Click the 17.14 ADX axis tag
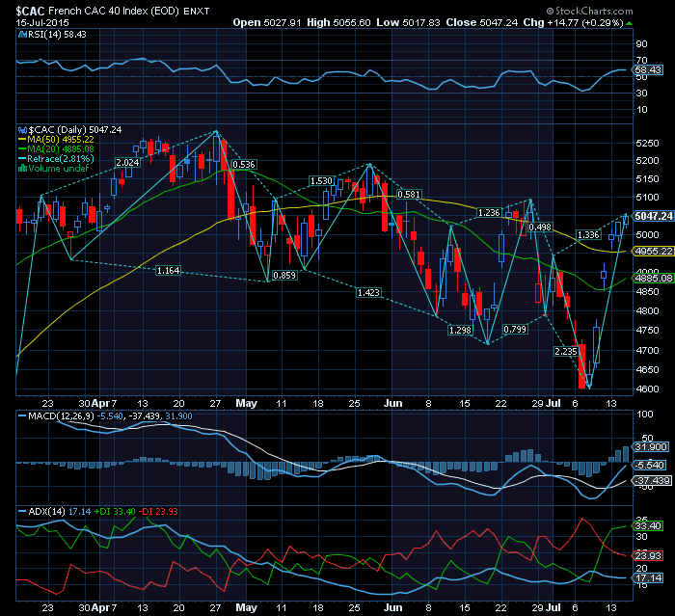Screen dimensions: 675x616 pos(648,577)
